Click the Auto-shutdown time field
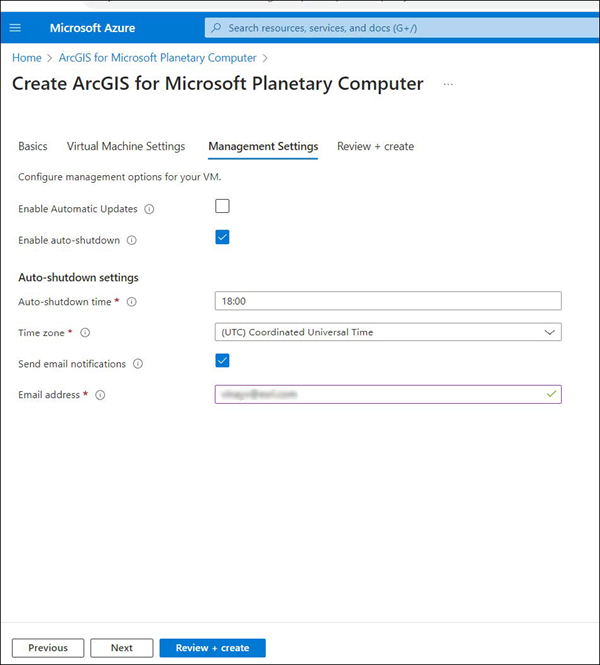This screenshot has height=665, width=600. 388,301
